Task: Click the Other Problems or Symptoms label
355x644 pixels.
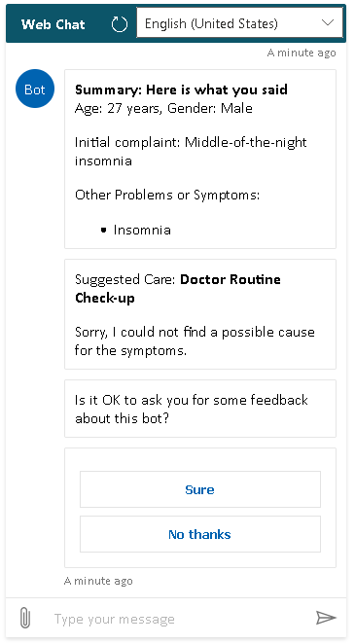Action: pos(167,195)
